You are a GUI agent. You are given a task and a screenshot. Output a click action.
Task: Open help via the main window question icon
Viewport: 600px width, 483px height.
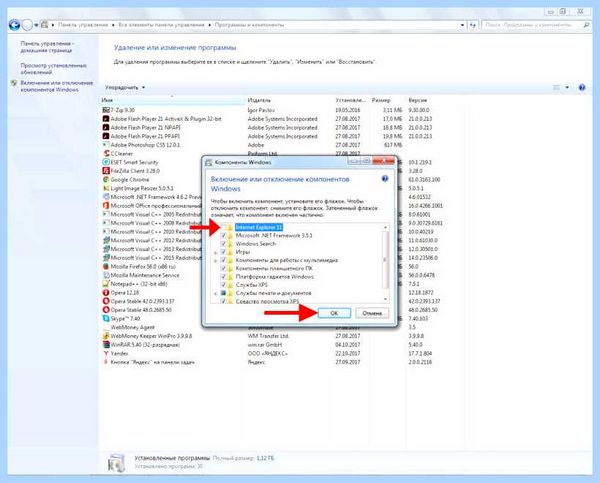tap(582, 88)
